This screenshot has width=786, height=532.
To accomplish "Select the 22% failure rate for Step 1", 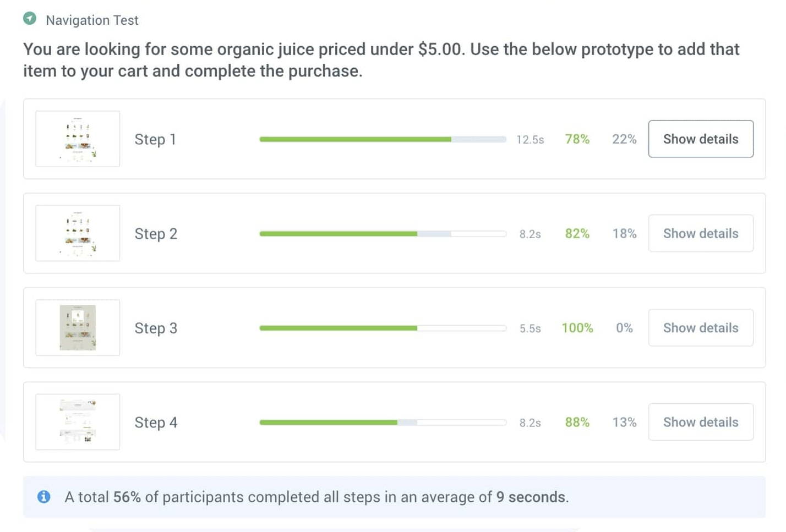I will pyautogui.click(x=624, y=139).
